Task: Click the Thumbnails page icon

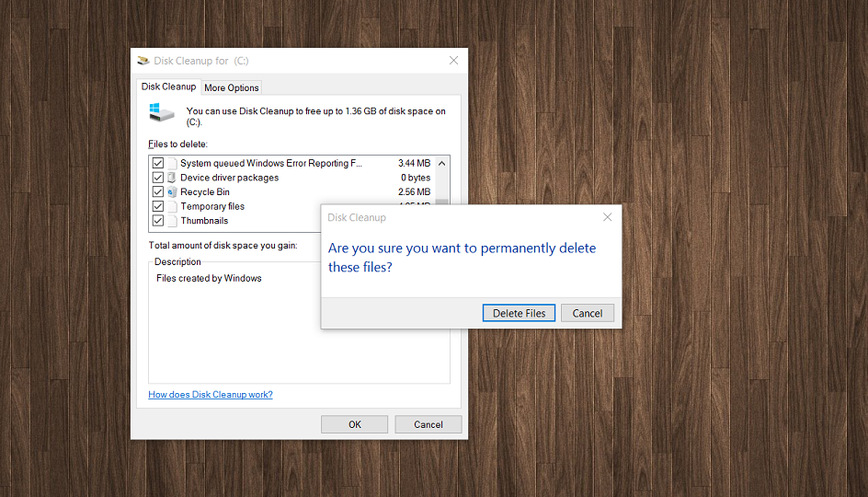Action: tap(172, 221)
